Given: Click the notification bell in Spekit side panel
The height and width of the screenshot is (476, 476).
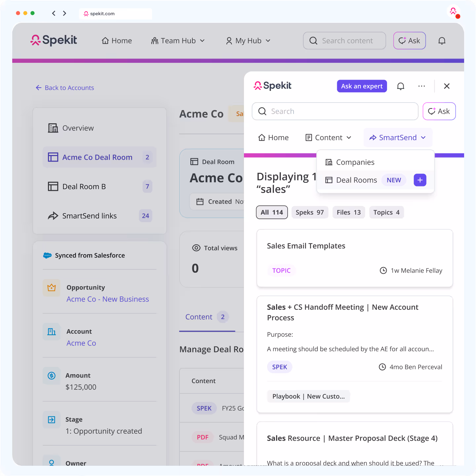Looking at the screenshot, I should (401, 86).
